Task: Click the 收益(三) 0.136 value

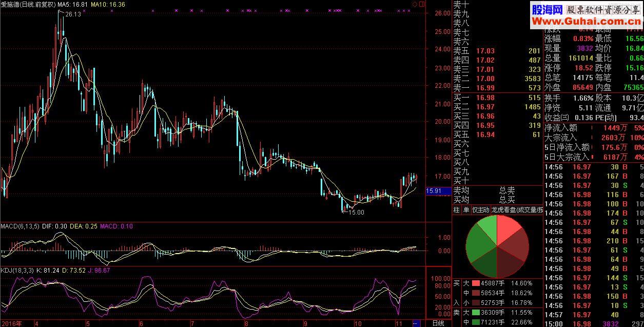Action: [584, 118]
